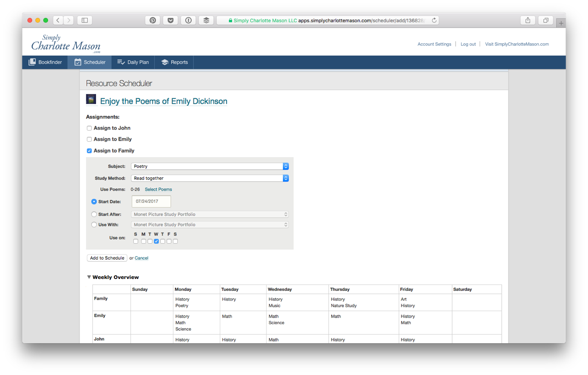This screenshot has width=588, height=375.
Task: Uncheck the Assign to Family box
Action: point(90,151)
